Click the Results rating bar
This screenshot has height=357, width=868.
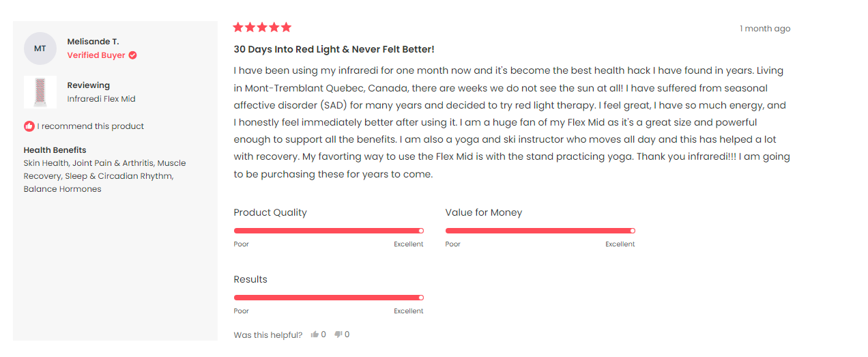329,298
